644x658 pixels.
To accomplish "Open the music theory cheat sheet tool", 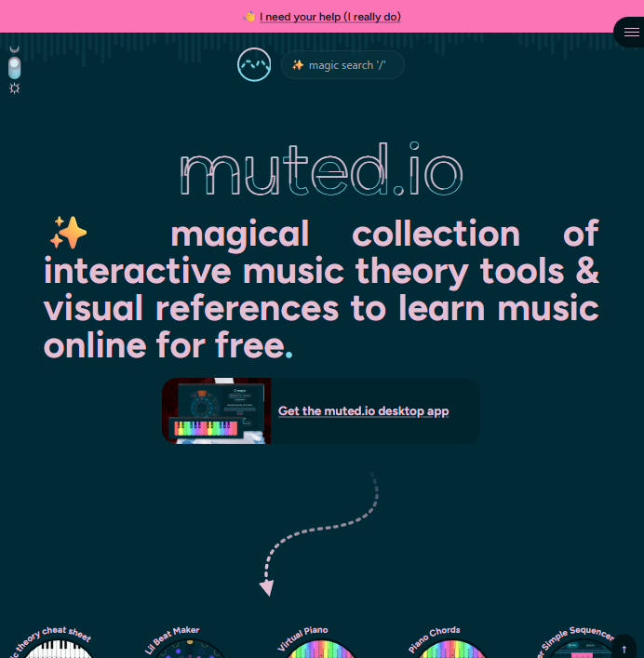I will (x=58, y=642).
